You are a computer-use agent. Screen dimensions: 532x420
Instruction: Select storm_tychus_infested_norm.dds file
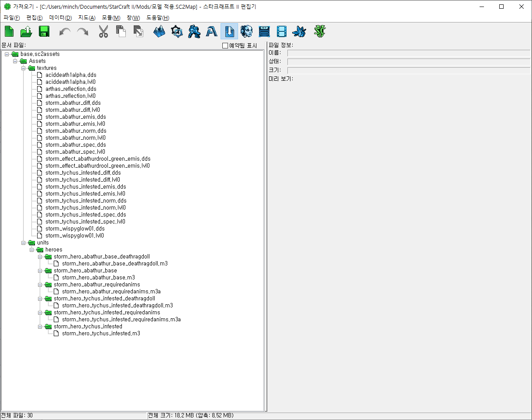tap(86, 201)
